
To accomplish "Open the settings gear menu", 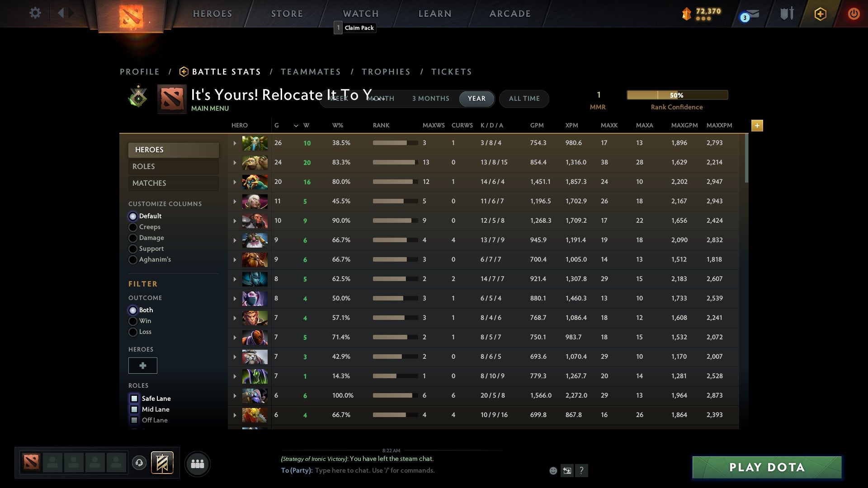I will pos(35,13).
